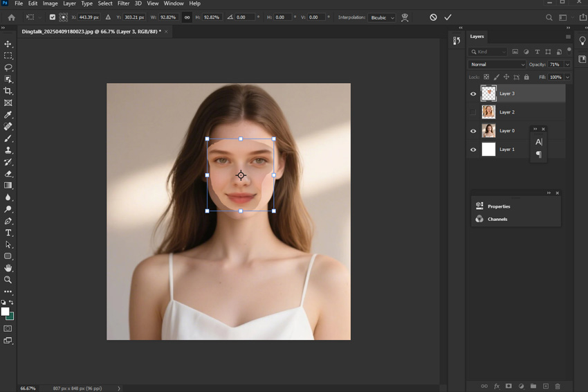Select the Brush tool

click(x=8, y=139)
